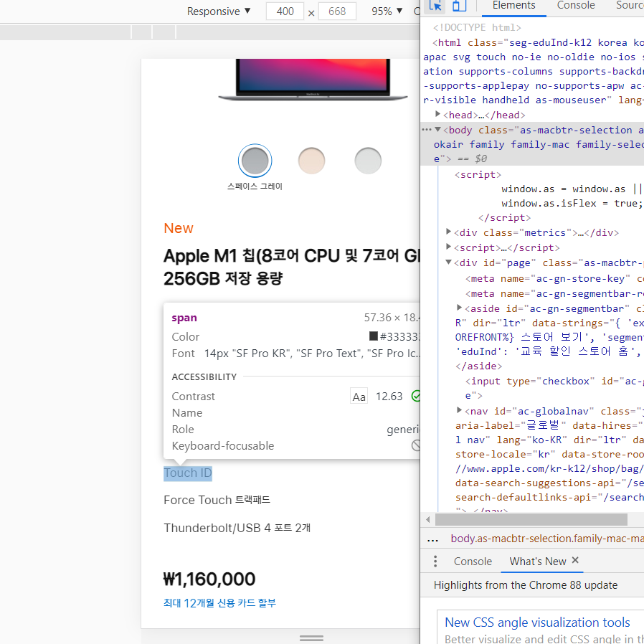Viewport: 644px width, 644px height.
Task: Switch to the top Console tab
Action: (575, 6)
